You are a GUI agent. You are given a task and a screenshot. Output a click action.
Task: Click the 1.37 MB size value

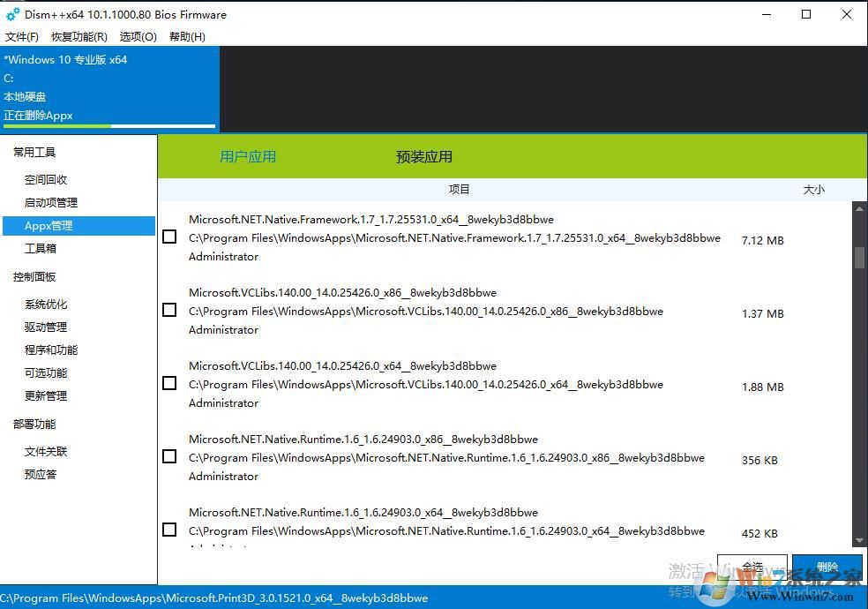tap(763, 313)
